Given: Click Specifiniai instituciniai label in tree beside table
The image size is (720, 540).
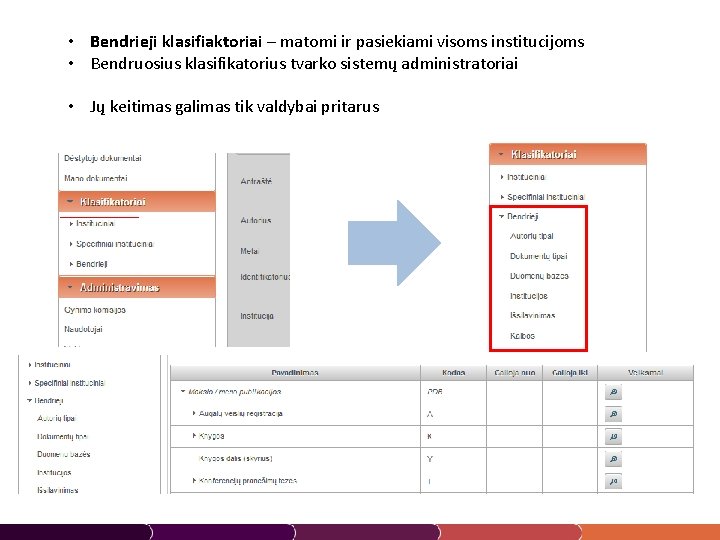Looking at the screenshot, I should [69, 383].
